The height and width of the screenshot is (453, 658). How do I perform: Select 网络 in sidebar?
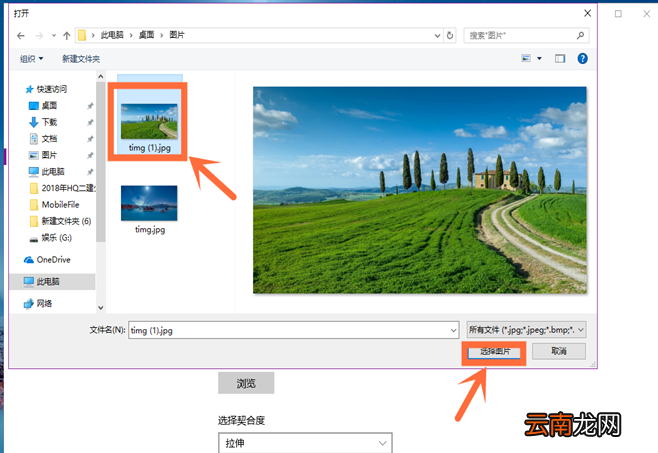(38, 303)
